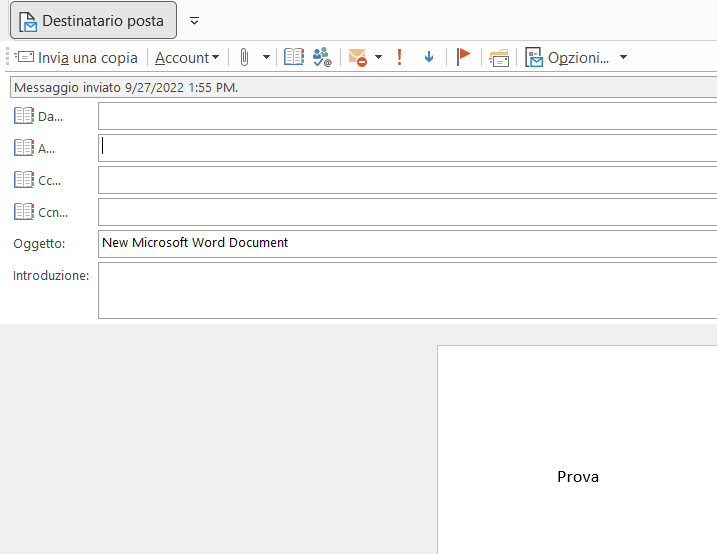Click the Ccn... button
Viewport: 717px width, 554px height.
point(41,212)
